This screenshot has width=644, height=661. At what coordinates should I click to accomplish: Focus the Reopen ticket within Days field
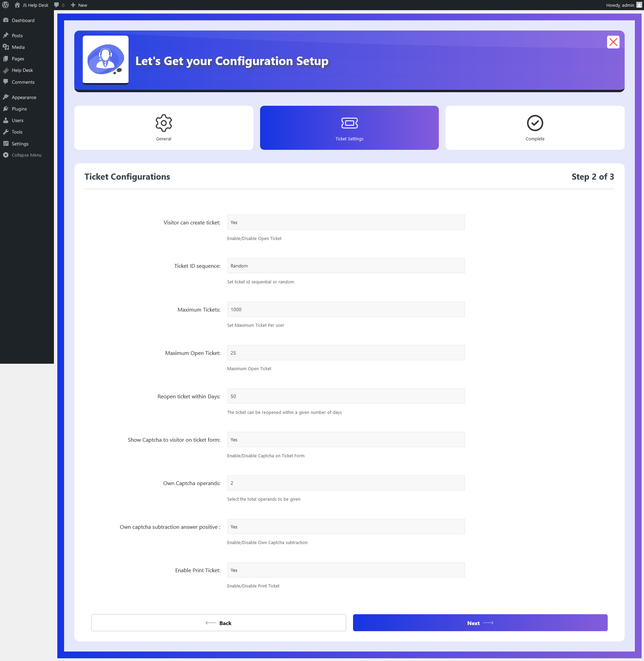(x=346, y=396)
